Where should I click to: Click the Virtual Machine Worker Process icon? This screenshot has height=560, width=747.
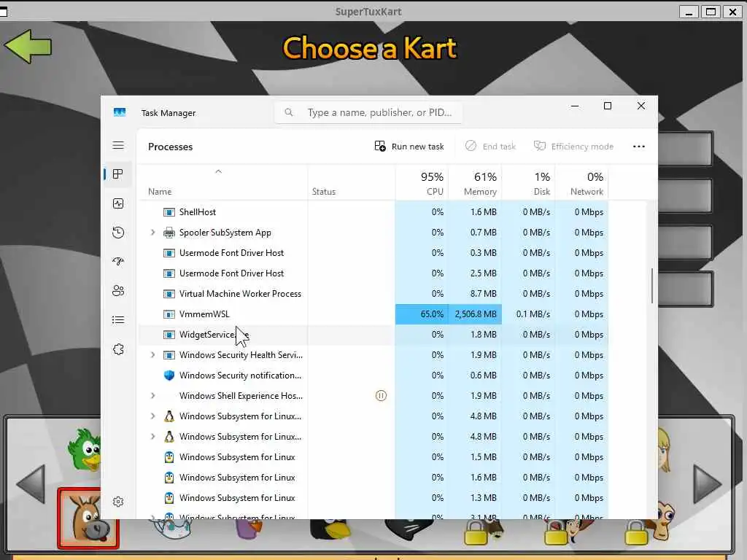pyautogui.click(x=169, y=294)
